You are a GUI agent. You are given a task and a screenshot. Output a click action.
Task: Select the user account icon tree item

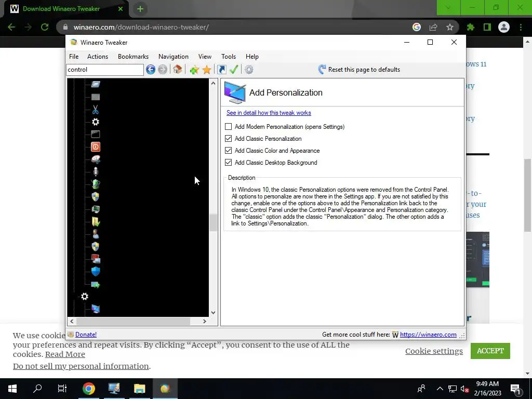coord(96,234)
